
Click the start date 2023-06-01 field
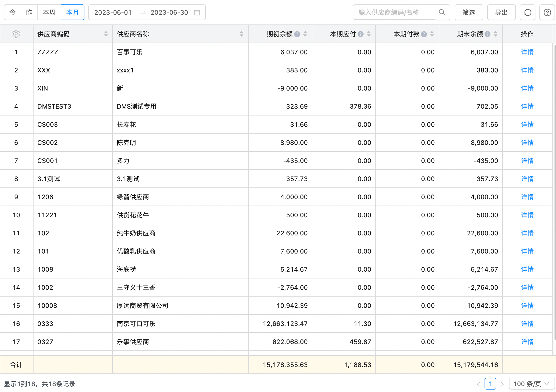coord(113,12)
